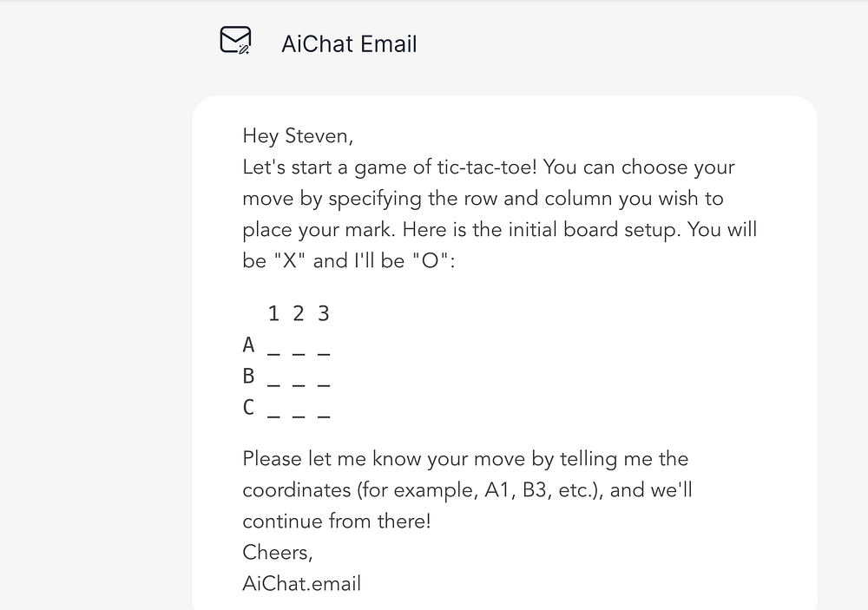Screen dimensions: 868x610
Task: Click the "Cheers," sign-off line
Action: (276, 553)
